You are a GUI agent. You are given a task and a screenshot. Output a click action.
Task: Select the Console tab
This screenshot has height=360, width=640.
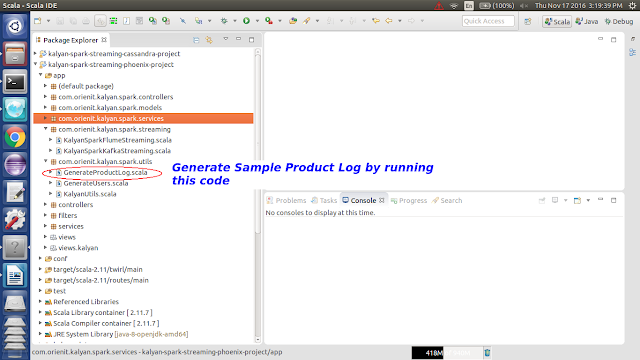363,200
